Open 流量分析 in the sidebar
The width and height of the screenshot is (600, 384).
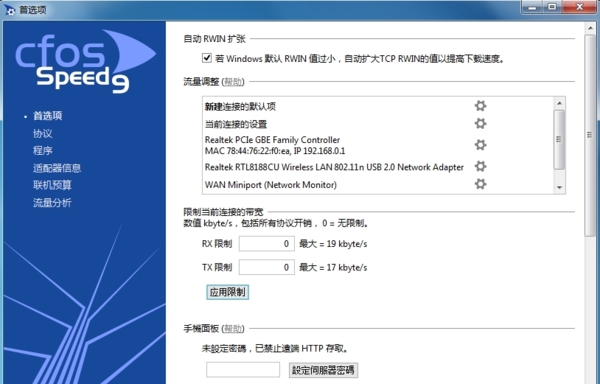point(52,202)
